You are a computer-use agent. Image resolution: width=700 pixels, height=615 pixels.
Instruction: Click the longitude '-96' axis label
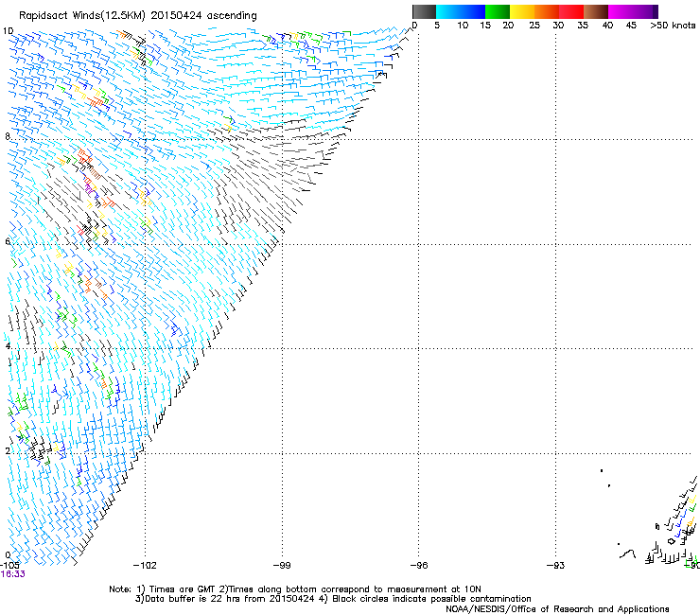tap(419, 566)
